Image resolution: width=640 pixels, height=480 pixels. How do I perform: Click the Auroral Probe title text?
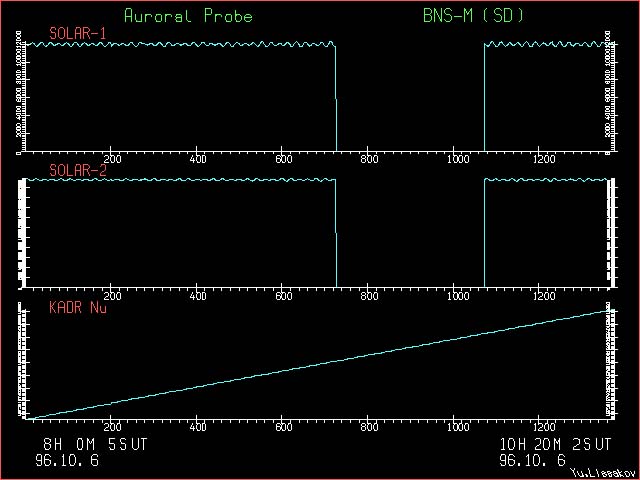point(188,16)
